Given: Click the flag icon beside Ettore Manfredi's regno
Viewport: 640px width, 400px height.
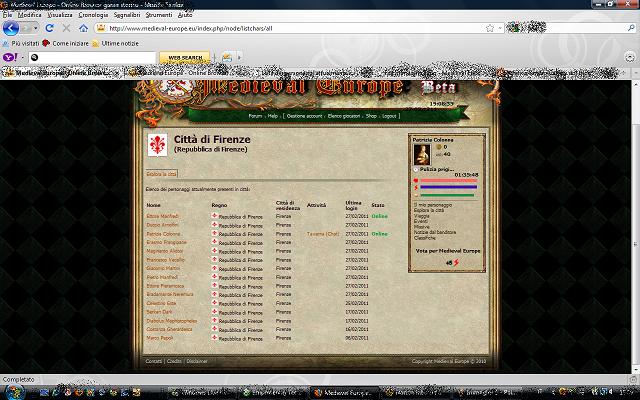Looking at the screenshot, I should 214,216.
